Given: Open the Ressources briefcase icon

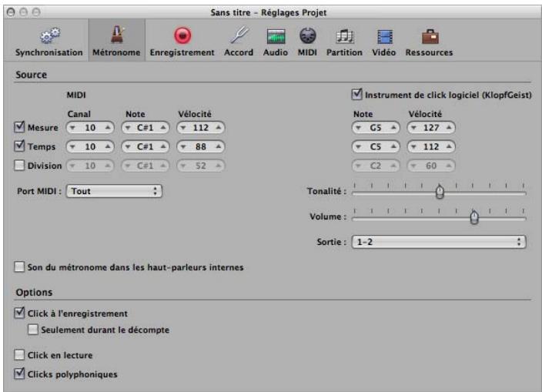Looking at the screenshot, I should click(x=430, y=37).
